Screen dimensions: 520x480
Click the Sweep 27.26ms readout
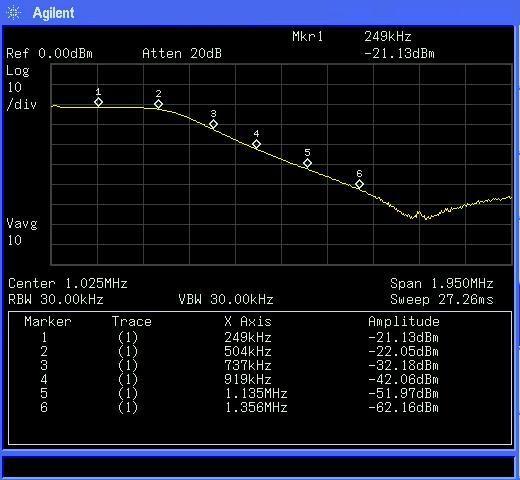click(442, 299)
